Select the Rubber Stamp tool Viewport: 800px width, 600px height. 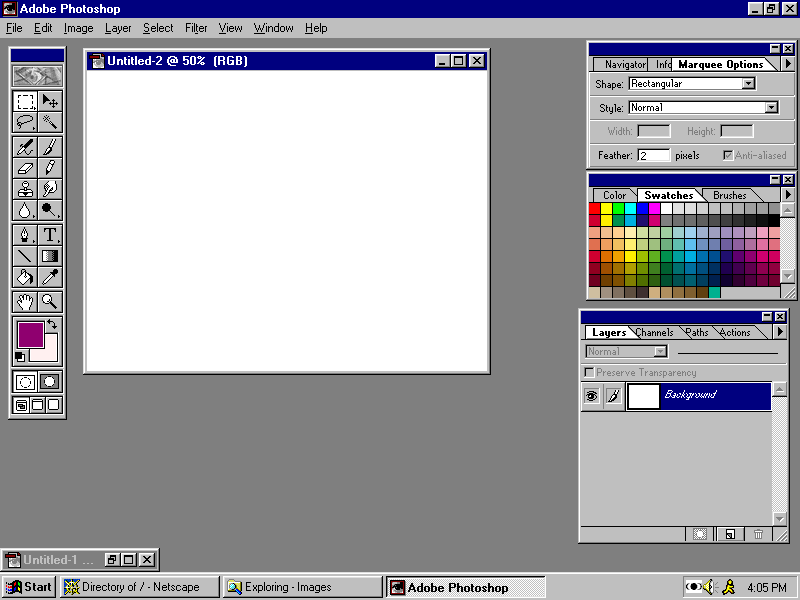click(25, 189)
